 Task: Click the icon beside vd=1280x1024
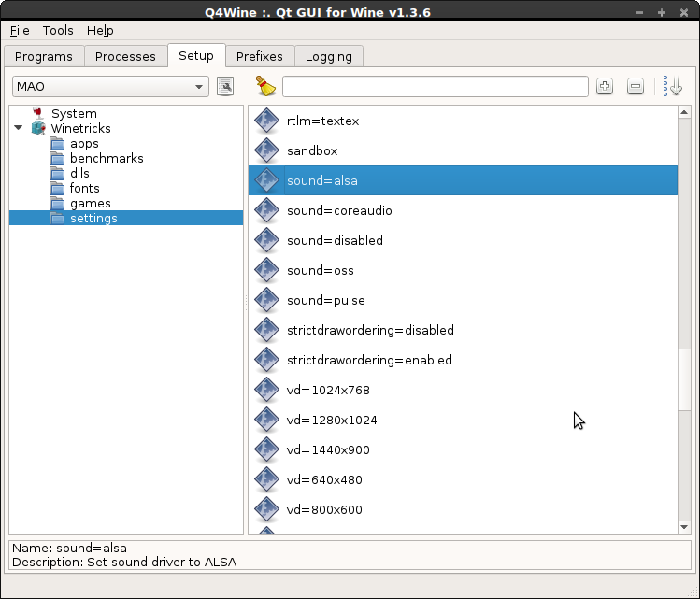(267, 420)
